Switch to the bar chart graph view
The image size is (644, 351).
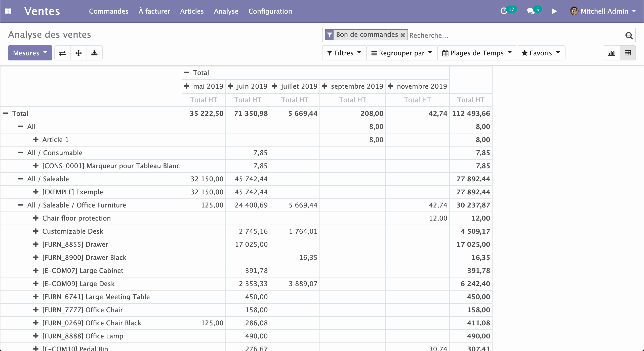click(611, 53)
